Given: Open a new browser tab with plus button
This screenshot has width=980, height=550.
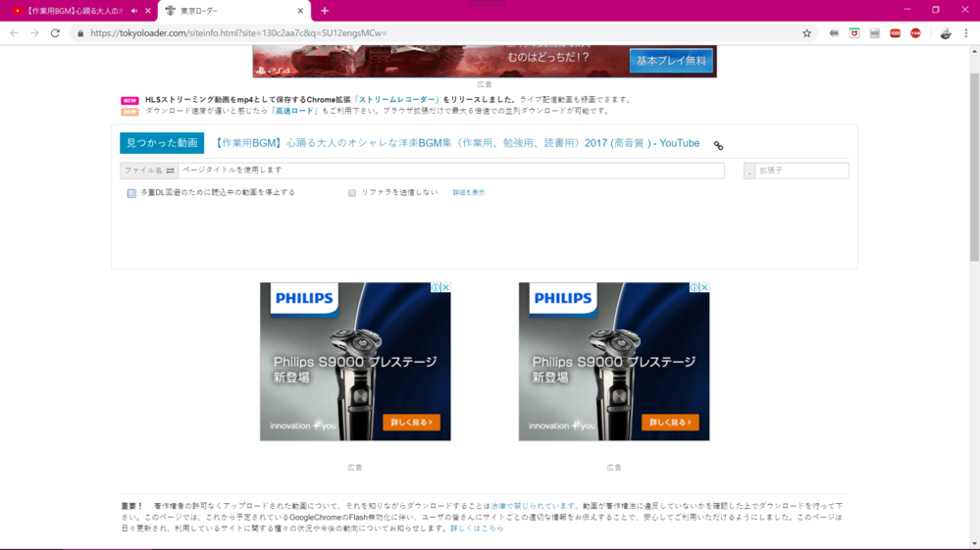Looking at the screenshot, I should [x=325, y=11].
